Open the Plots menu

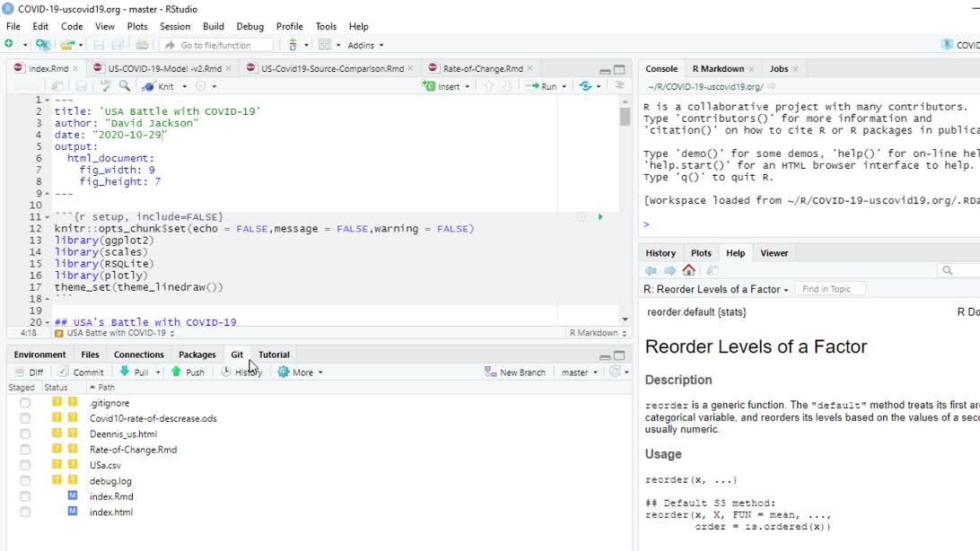coord(137,26)
